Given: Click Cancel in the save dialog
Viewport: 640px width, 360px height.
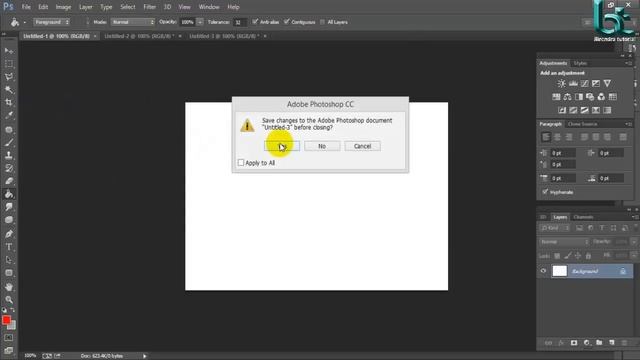Looking at the screenshot, I should 362,146.
